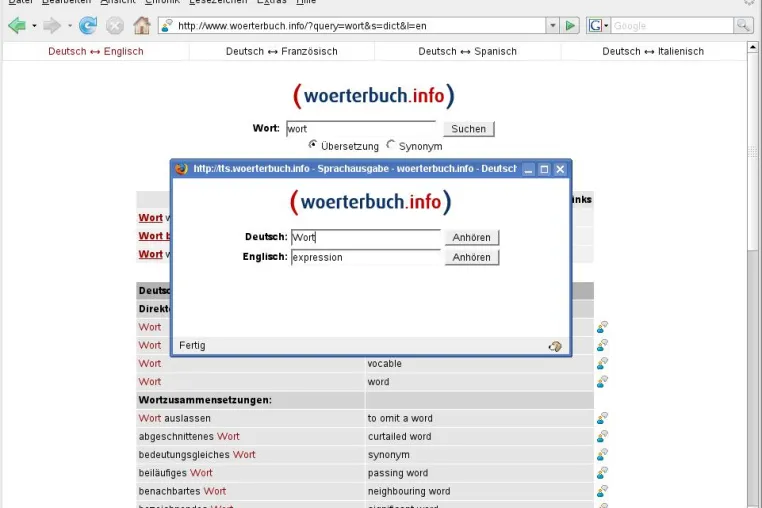Viewport: 762px width, 508px height.
Task: Open the 'beiläufiges Wort' link
Action: coord(175,473)
